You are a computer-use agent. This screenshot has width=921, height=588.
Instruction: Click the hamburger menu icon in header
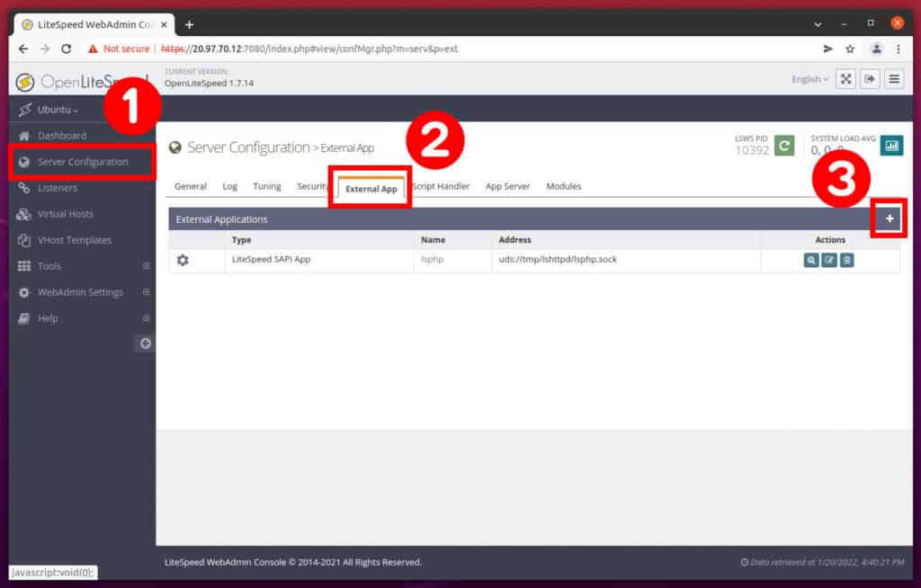coord(894,79)
